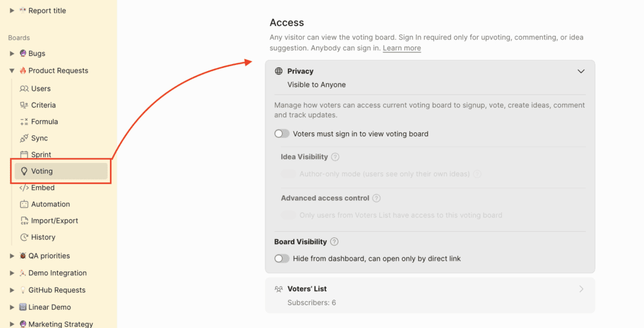This screenshot has height=328, width=644.
Task: Collapse the Product Requests board tree
Action: coord(12,71)
